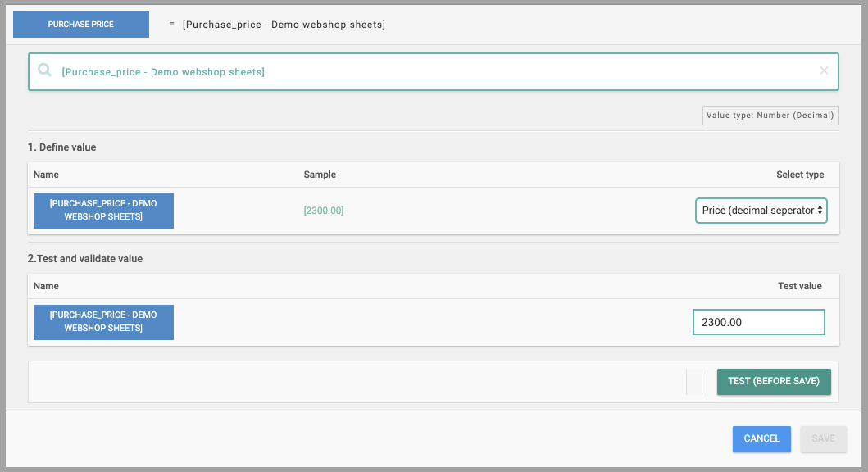Click the formula text next to equals sign
868x472 pixels.
click(x=284, y=25)
